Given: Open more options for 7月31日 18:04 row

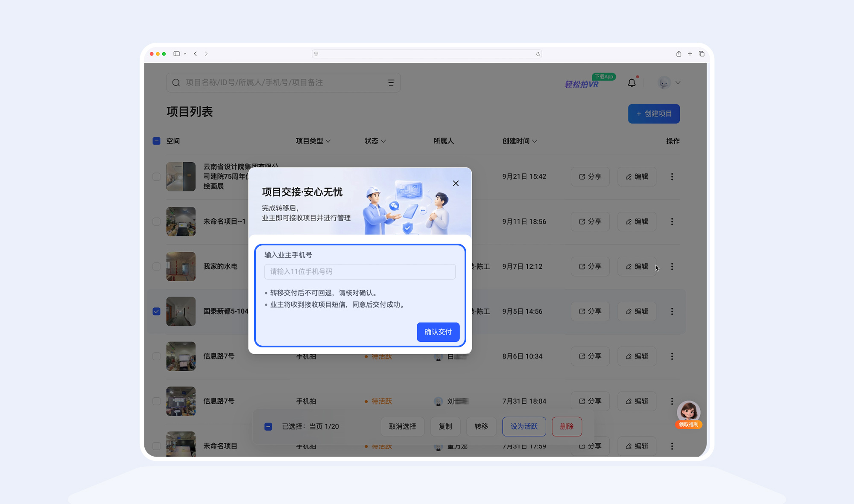Looking at the screenshot, I should (672, 401).
